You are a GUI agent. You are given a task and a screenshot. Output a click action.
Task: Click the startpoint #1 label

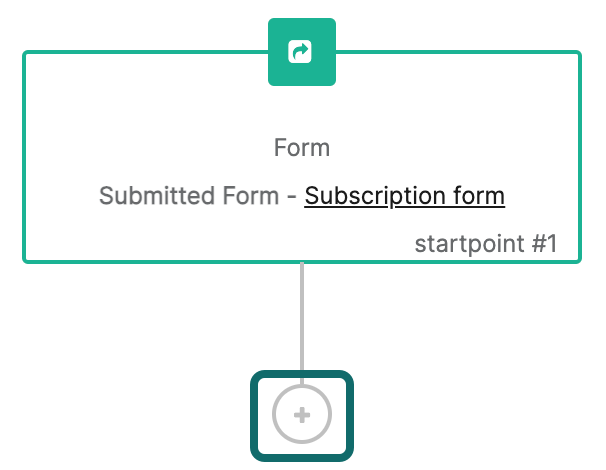pyautogui.click(x=486, y=244)
